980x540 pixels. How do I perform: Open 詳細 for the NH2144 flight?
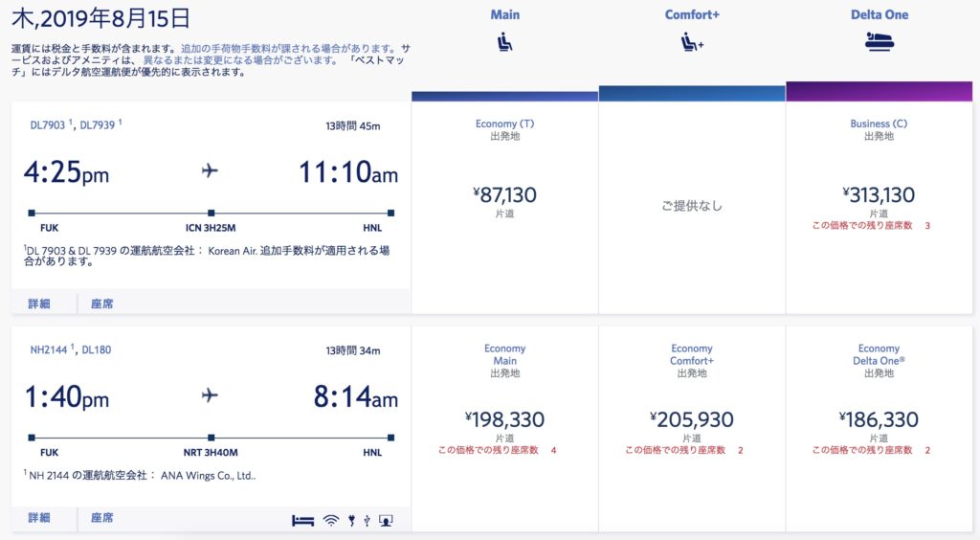click(39, 517)
